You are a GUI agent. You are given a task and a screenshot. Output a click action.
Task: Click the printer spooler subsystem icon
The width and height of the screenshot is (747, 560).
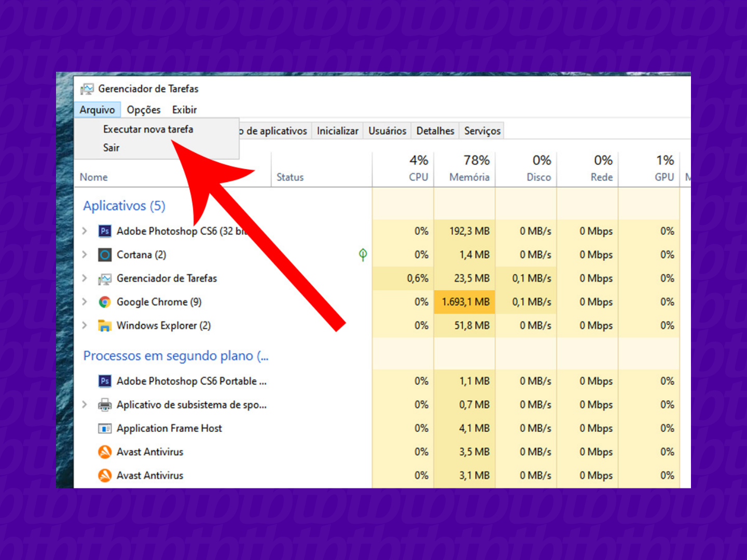tap(105, 405)
